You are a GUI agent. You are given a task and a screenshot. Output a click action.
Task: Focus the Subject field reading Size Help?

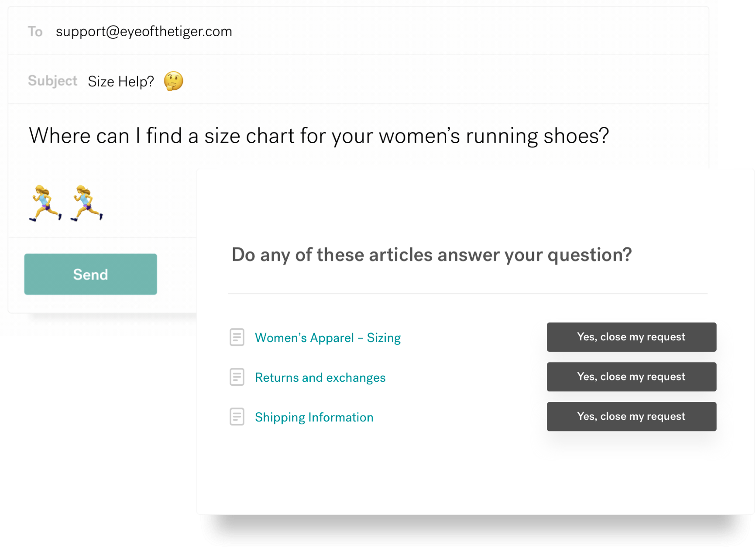pyautogui.click(x=121, y=81)
